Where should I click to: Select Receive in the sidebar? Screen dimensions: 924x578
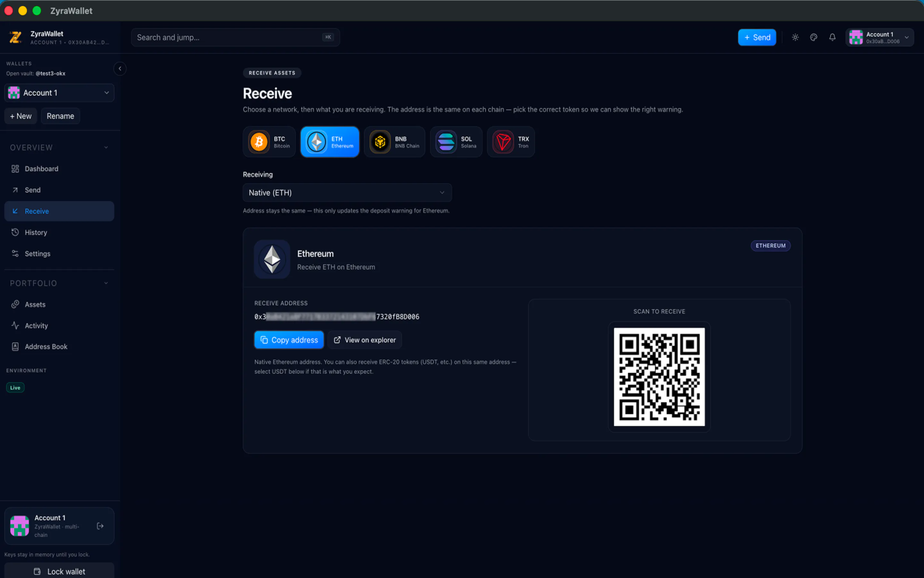tap(59, 211)
